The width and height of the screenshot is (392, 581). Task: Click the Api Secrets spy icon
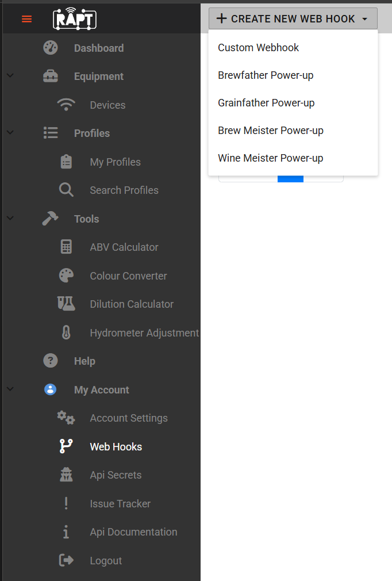(x=66, y=475)
